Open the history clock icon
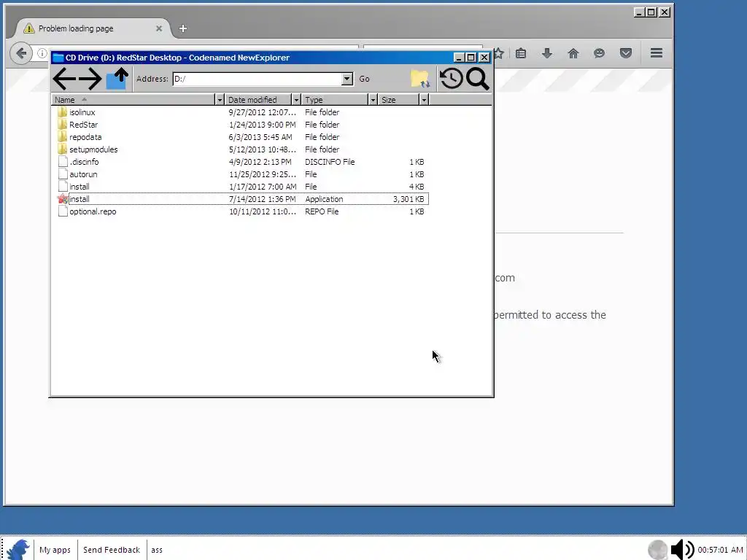The image size is (747, 560). point(451,79)
